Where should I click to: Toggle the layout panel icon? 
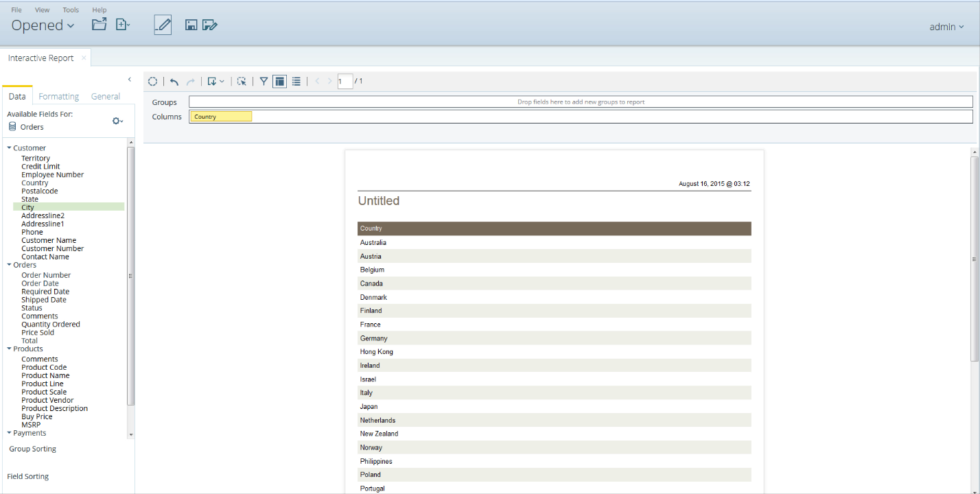279,82
